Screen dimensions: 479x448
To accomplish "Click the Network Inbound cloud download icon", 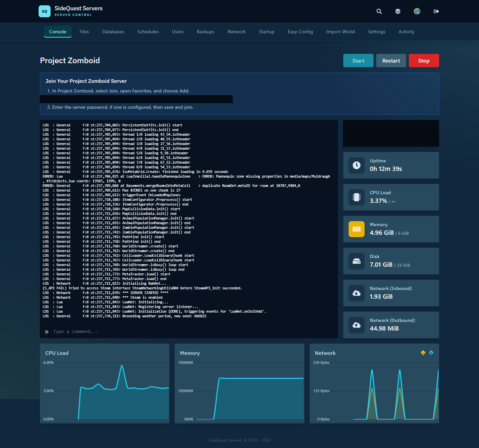I will pos(357,293).
